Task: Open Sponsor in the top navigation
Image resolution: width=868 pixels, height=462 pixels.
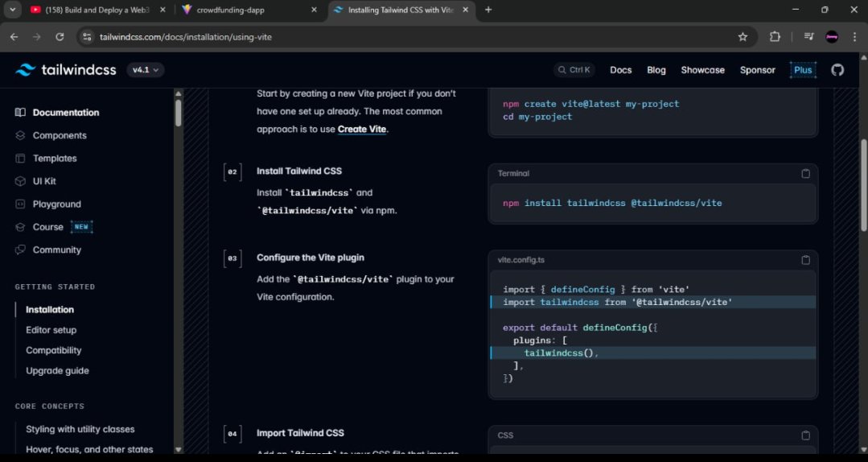Action: click(x=757, y=70)
